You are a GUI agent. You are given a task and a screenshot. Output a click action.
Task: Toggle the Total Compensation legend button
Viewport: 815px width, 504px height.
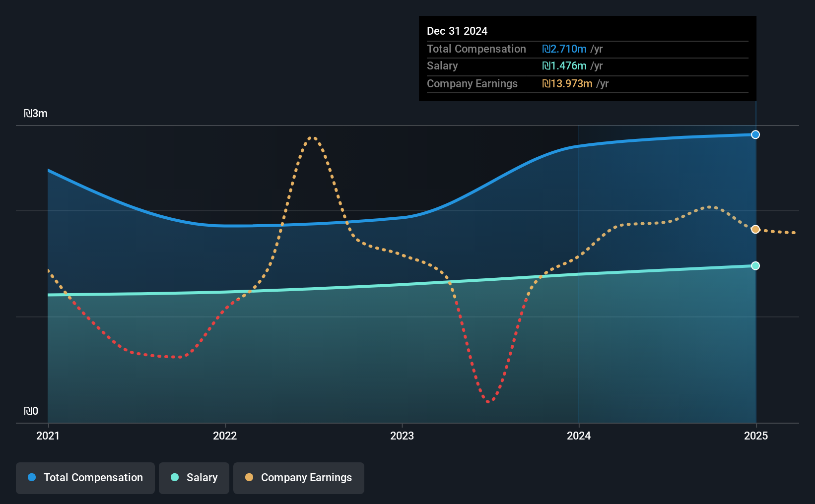[85, 478]
